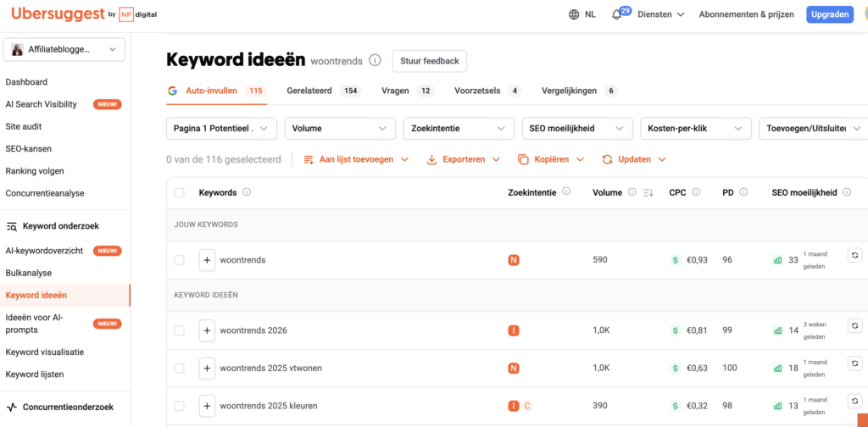This screenshot has height=427, width=868.
Task: Expand the Kosten-per-klik filter dropdown
Action: 695,129
